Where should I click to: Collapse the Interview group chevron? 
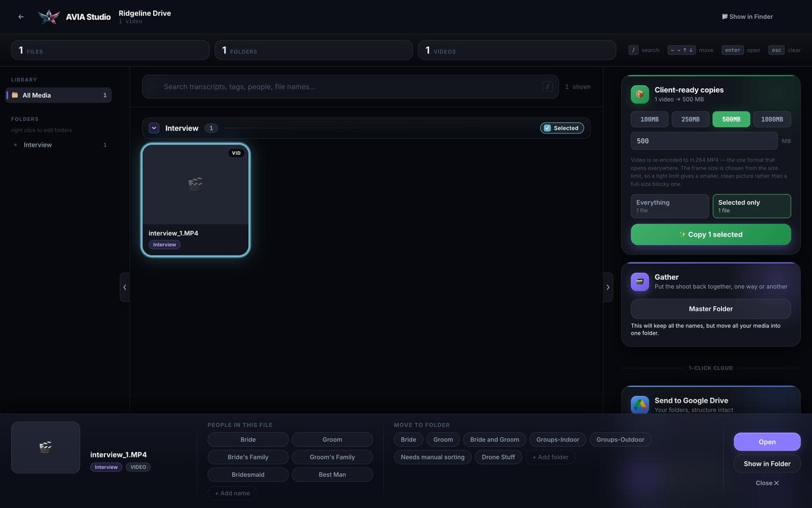(154, 128)
